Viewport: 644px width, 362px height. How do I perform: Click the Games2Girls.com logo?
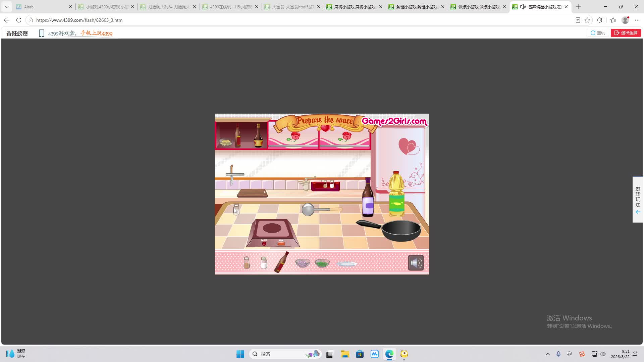coord(394,121)
